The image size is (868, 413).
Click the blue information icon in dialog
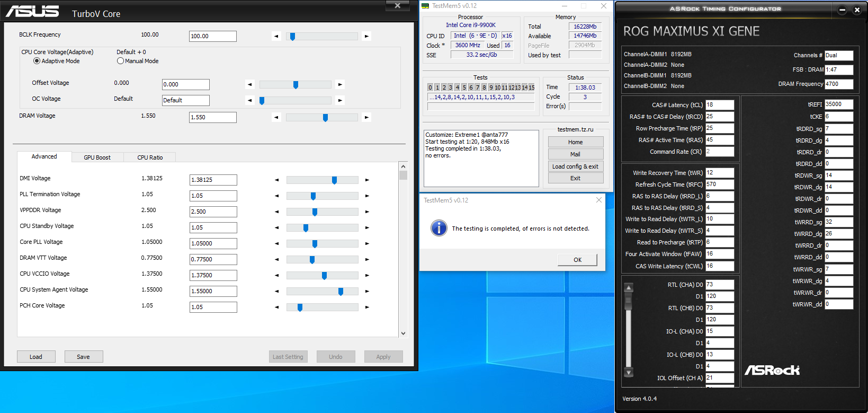click(x=439, y=228)
